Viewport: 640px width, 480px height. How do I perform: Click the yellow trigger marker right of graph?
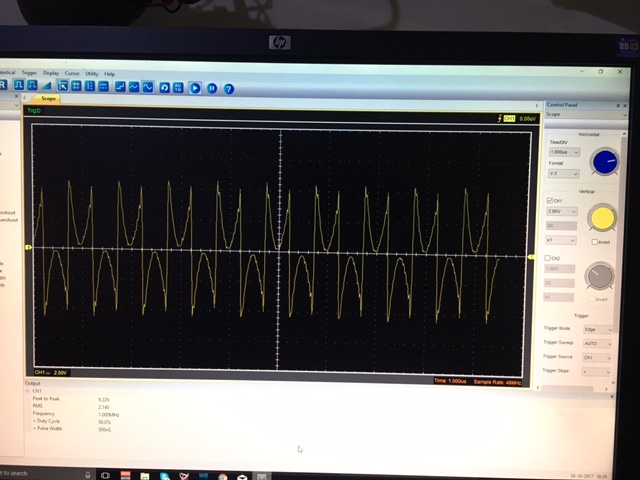[x=531, y=257]
